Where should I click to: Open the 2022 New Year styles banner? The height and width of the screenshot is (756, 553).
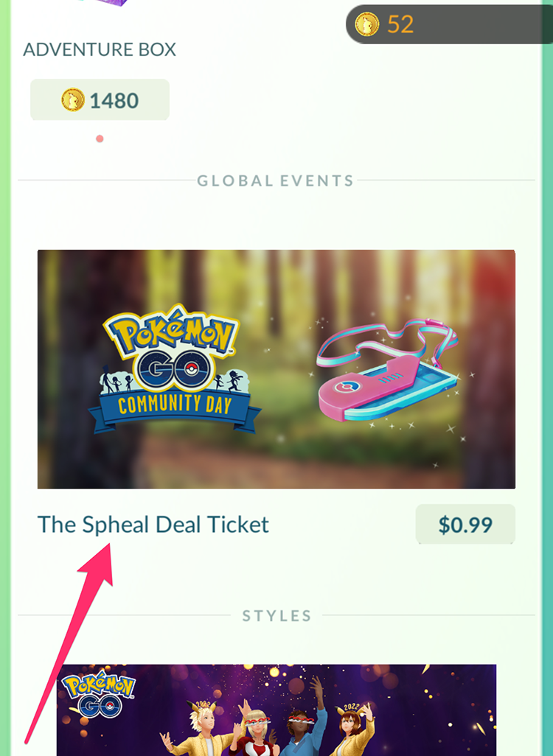click(276, 710)
